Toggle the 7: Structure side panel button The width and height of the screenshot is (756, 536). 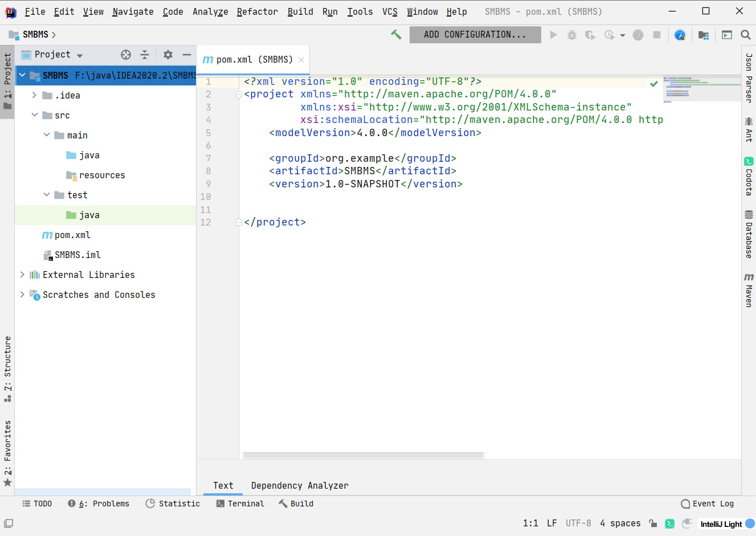click(x=7, y=369)
